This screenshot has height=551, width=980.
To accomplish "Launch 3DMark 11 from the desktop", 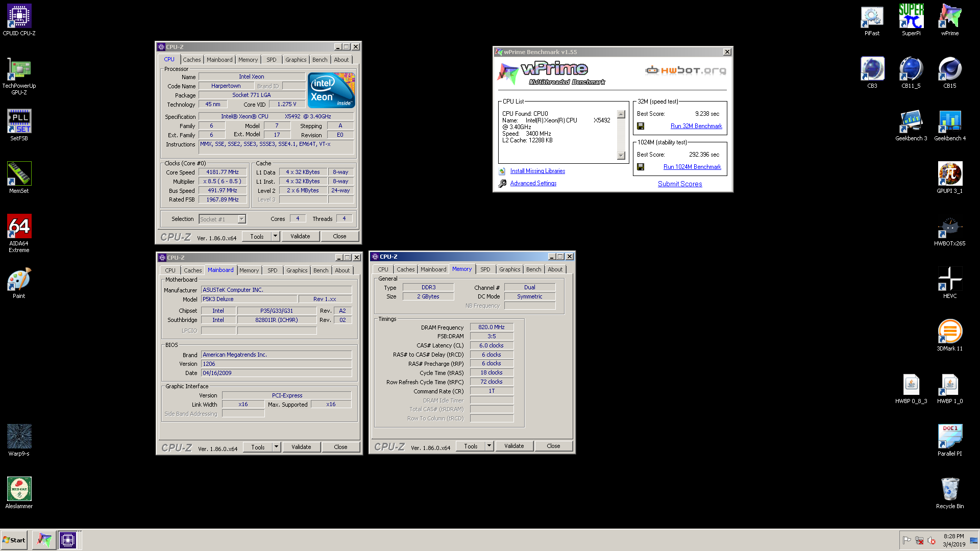I will [950, 336].
